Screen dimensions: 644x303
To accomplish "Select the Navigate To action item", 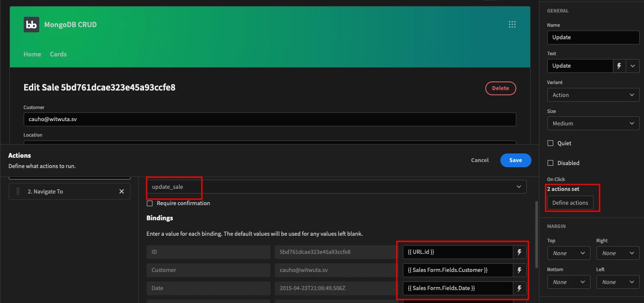I will [69, 191].
